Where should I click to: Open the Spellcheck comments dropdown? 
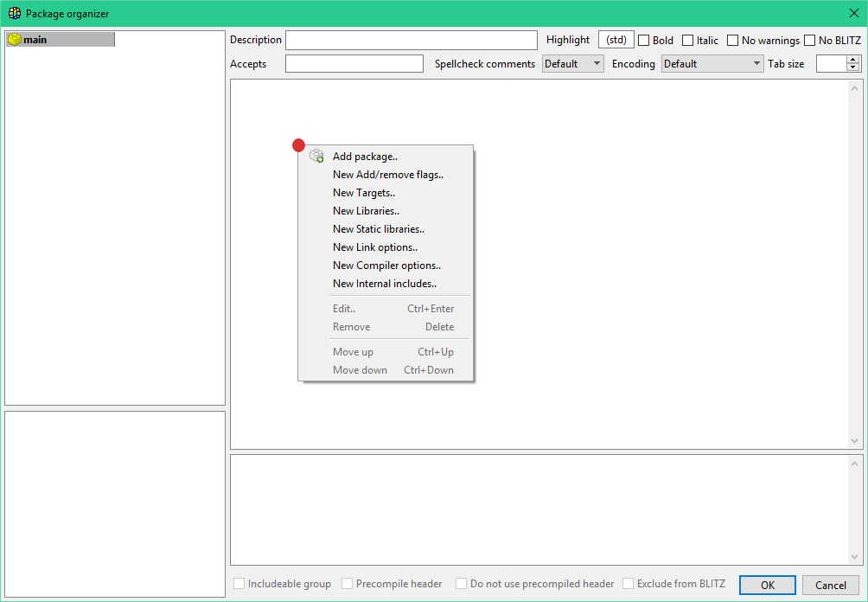click(573, 64)
